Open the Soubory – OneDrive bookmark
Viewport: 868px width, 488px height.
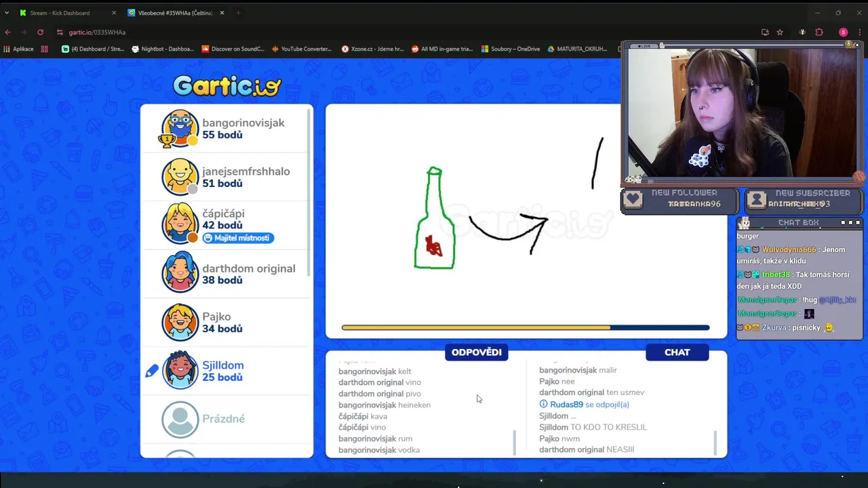click(511, 49)
